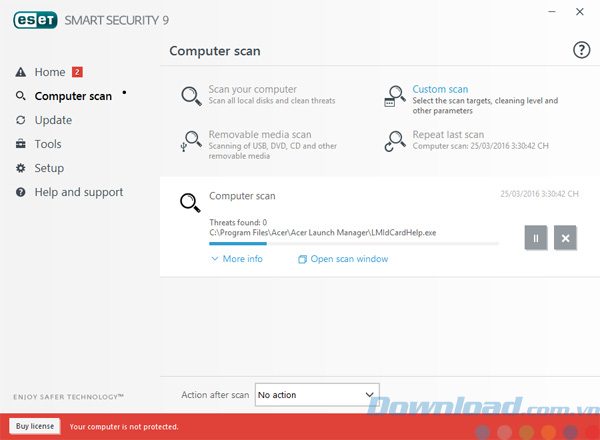This screenshot has width=600, height=440.
Task: Pause the running computer scan
Action: tap(536, 238)
